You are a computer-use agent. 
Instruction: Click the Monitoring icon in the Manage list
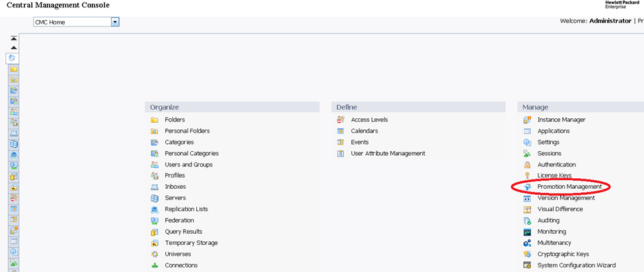[x=527, y=232]
